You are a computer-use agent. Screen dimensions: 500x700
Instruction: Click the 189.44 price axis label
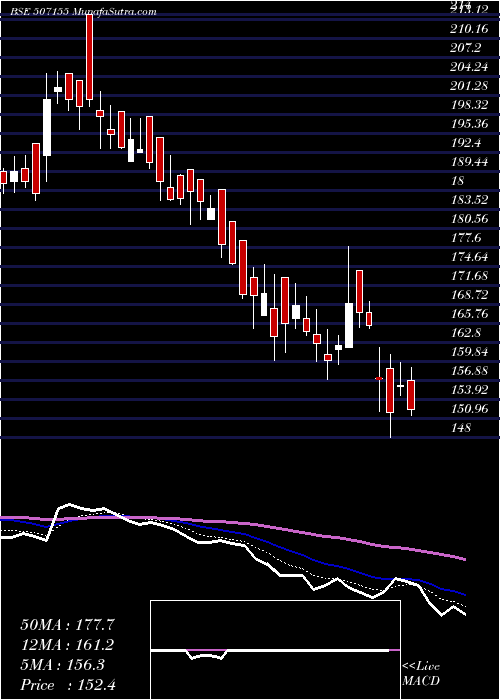(x=470, y=162)
